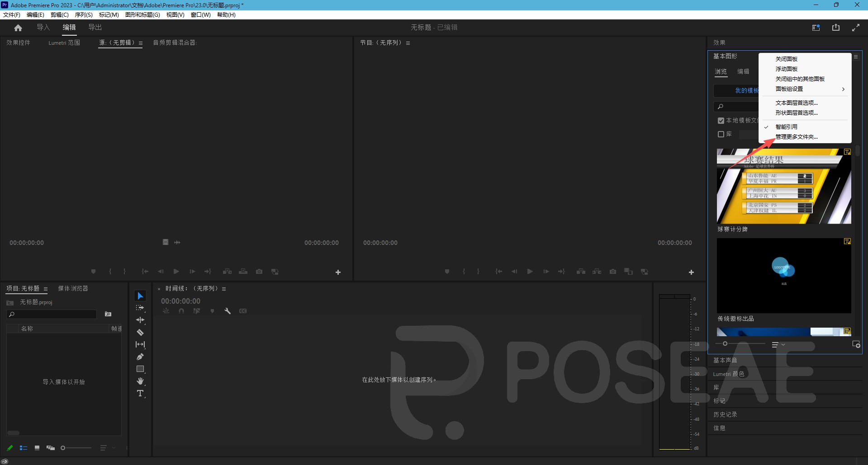Open Program monitor panel menu

point(408,43)
